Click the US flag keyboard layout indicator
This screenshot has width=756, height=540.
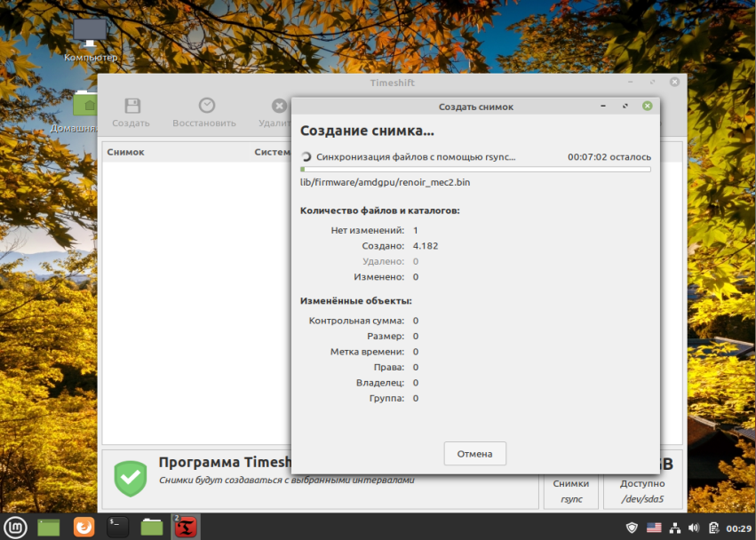click(654, 528)
